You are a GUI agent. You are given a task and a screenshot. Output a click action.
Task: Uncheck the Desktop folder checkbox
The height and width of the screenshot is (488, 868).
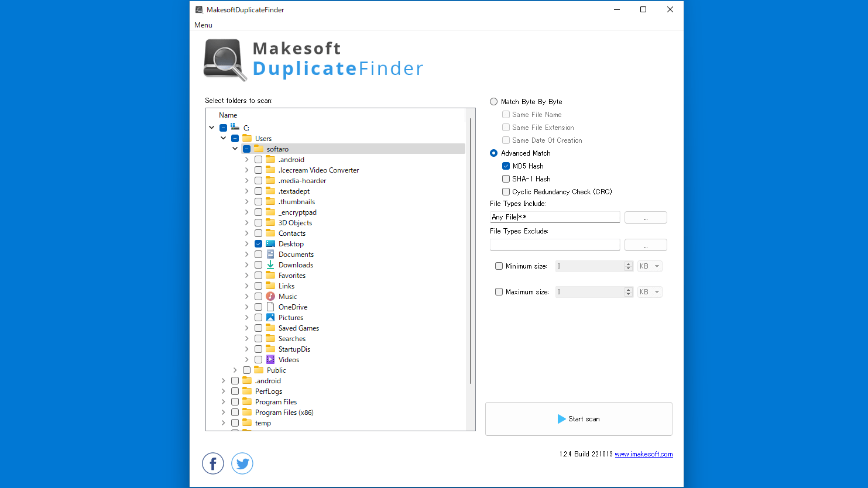[258, 243]
